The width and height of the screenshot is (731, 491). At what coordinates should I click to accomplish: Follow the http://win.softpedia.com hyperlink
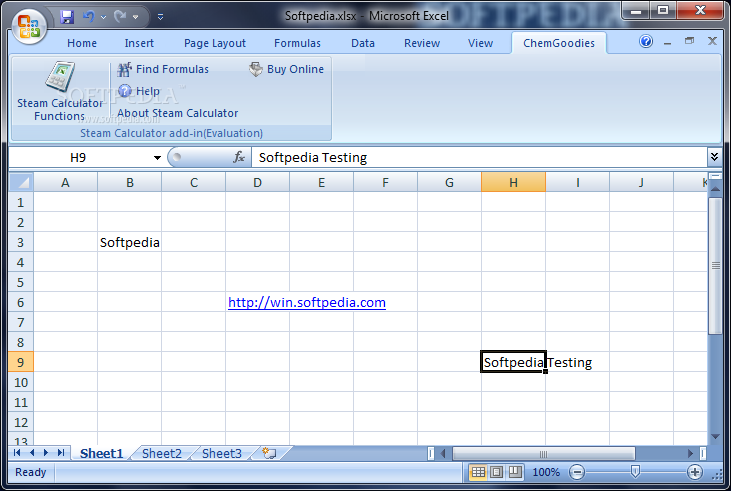(307, 303)
